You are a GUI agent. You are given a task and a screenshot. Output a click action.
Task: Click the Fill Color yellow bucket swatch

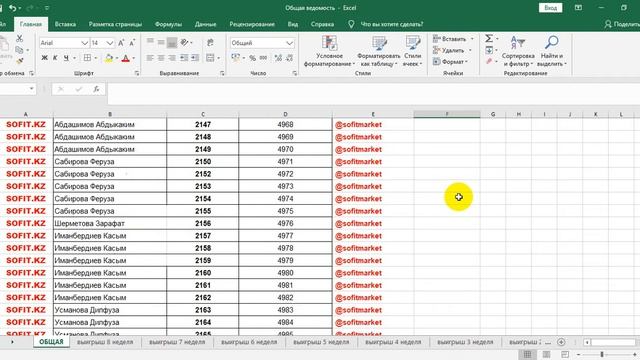point(108,58)
